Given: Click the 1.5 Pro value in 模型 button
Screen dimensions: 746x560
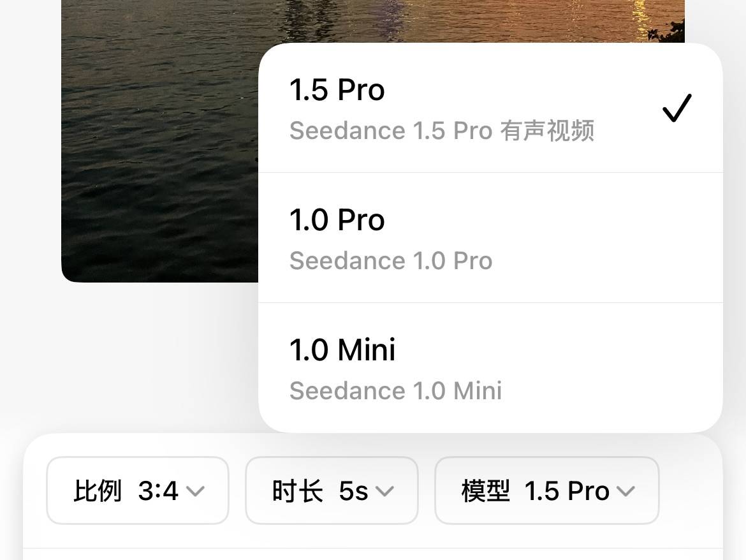Looking at the screenshot, I should [x=567, y=491].
